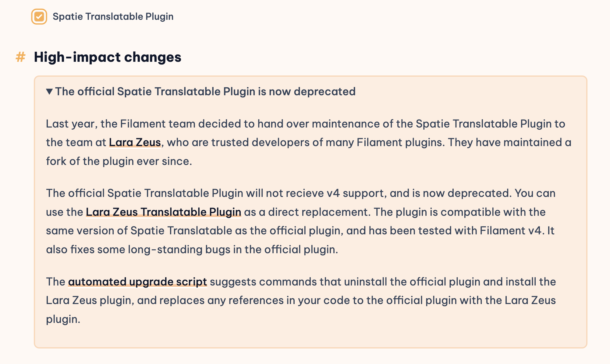The width and height of the screenshot is (610, 364).
Task: Open the Lara Zeus link
Action: click(135, 142)
